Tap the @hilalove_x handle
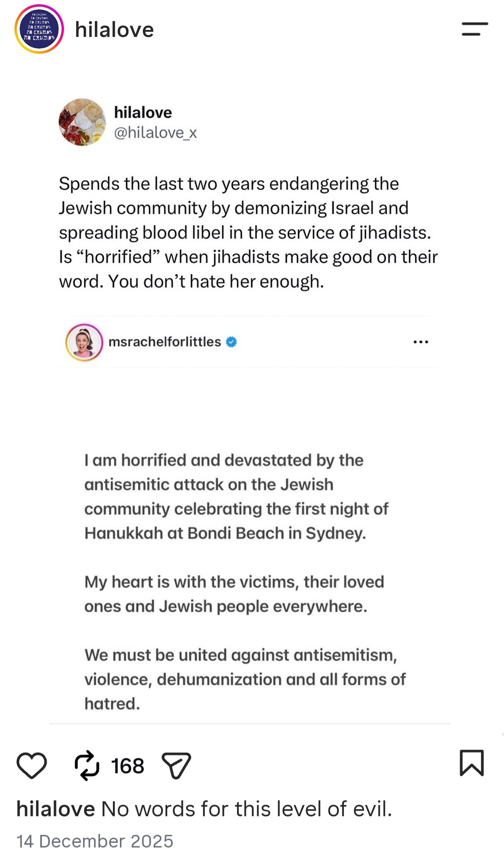Screen dimensions: 504x856 click(x=155, y=133)
